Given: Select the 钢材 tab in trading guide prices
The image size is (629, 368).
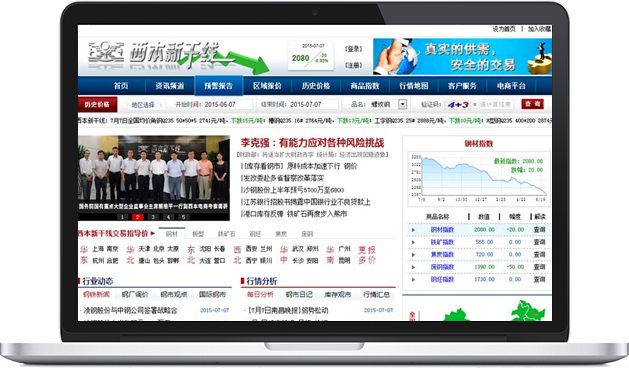Looking at the screenshot, I should (x=172, y=234).
